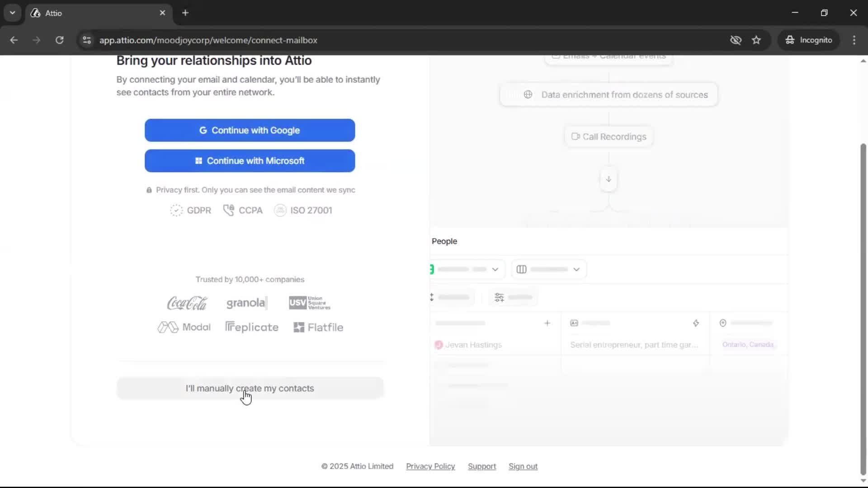Click the CCPA compliance icon

pos(229,211)
